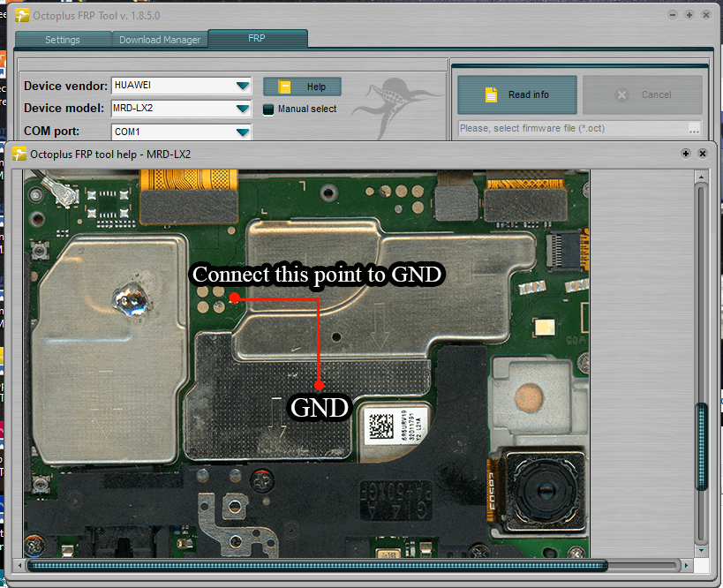Switch to the Settings tab

63,40
